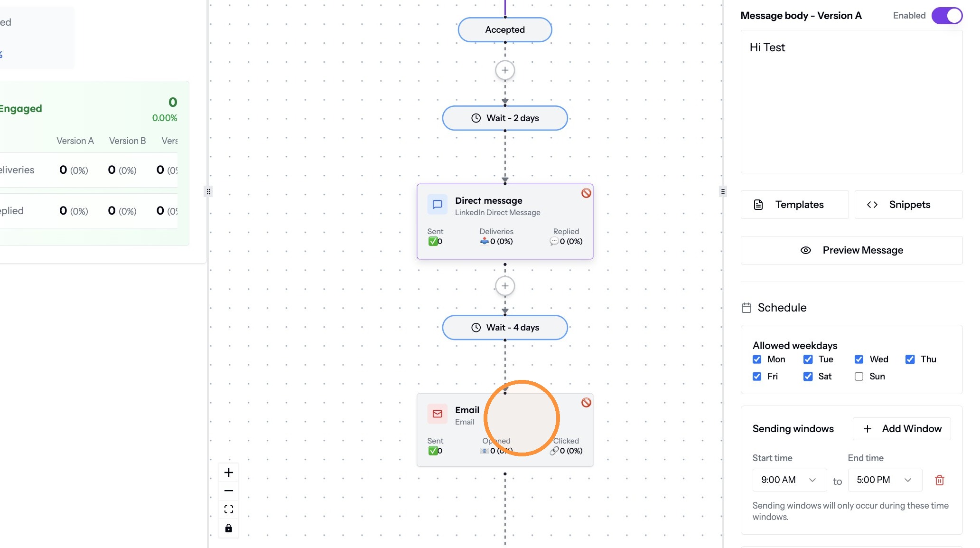Screen dimensions: 980x548
Task: Click the clock icon in Wait - 4 days
Action: click(x=476, y=328)
